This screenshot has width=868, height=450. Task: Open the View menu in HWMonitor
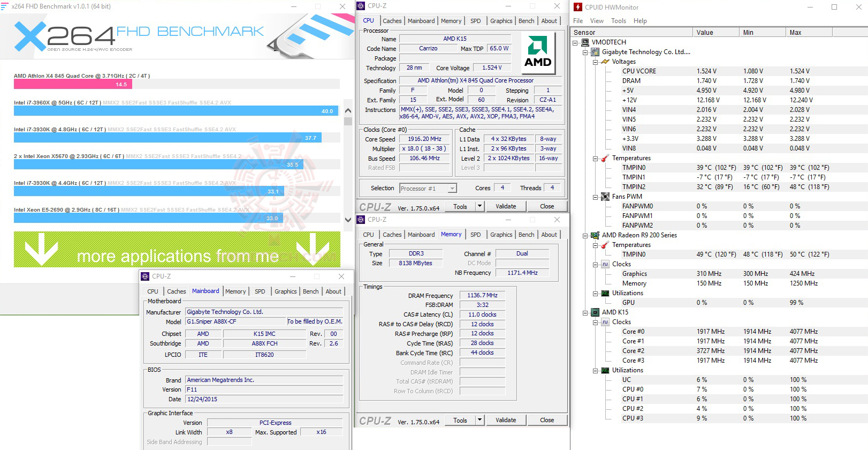pos(597,21)
